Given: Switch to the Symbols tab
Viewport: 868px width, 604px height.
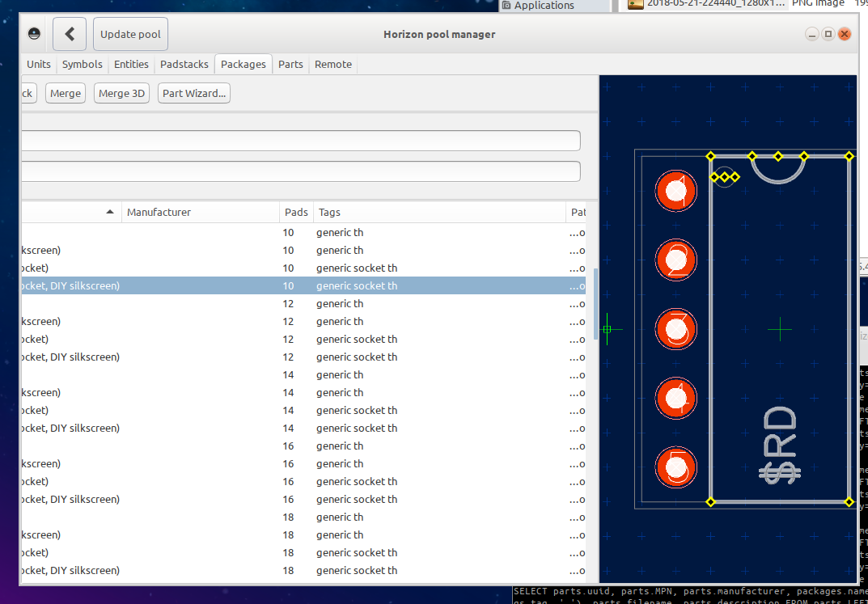Looking at the screenshot, I should coord(82,64).
